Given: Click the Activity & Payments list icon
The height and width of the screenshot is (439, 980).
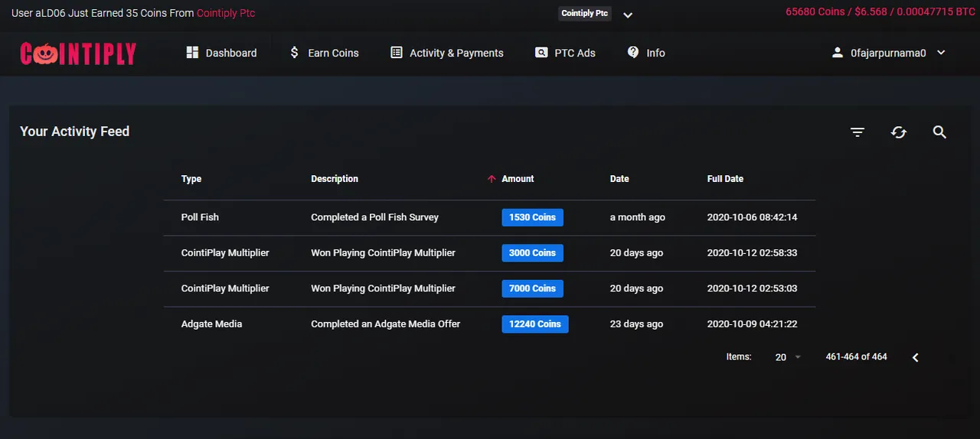Looking at the screenshot, I should [x=397, y=52].
